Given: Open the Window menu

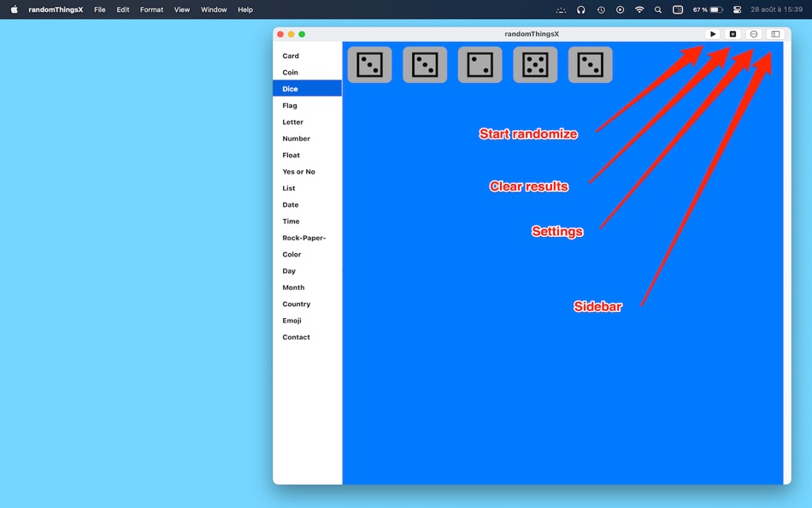Looking at the screenshot, I should coord(214,9).
